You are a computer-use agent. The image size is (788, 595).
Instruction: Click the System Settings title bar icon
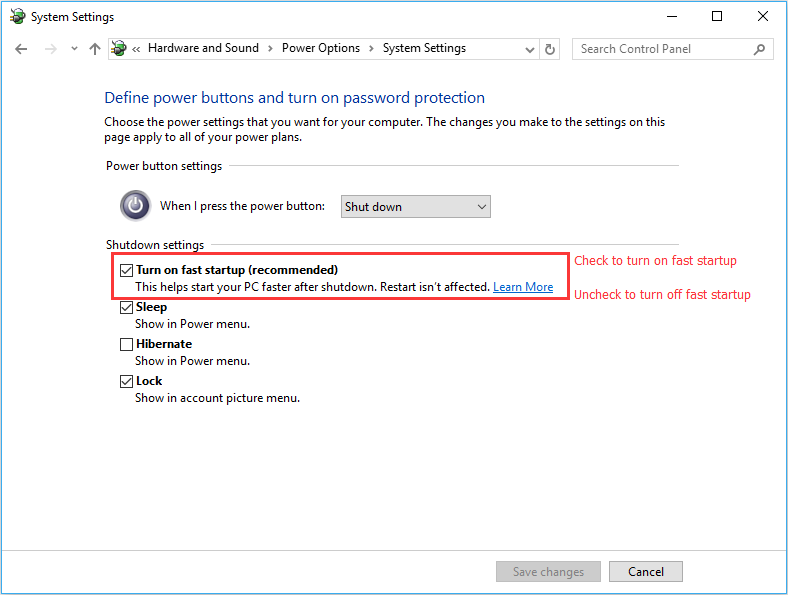[x=18, y=17]
